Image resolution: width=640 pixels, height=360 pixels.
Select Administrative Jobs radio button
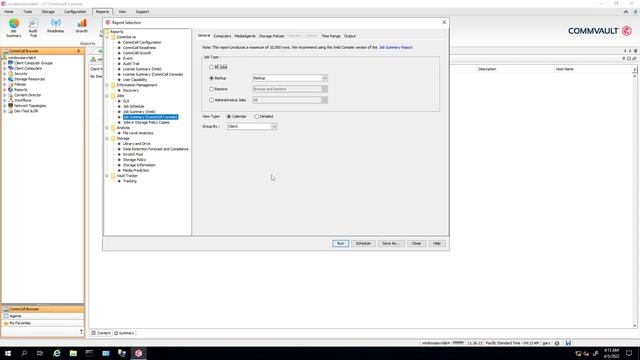(x=211, y=100)
